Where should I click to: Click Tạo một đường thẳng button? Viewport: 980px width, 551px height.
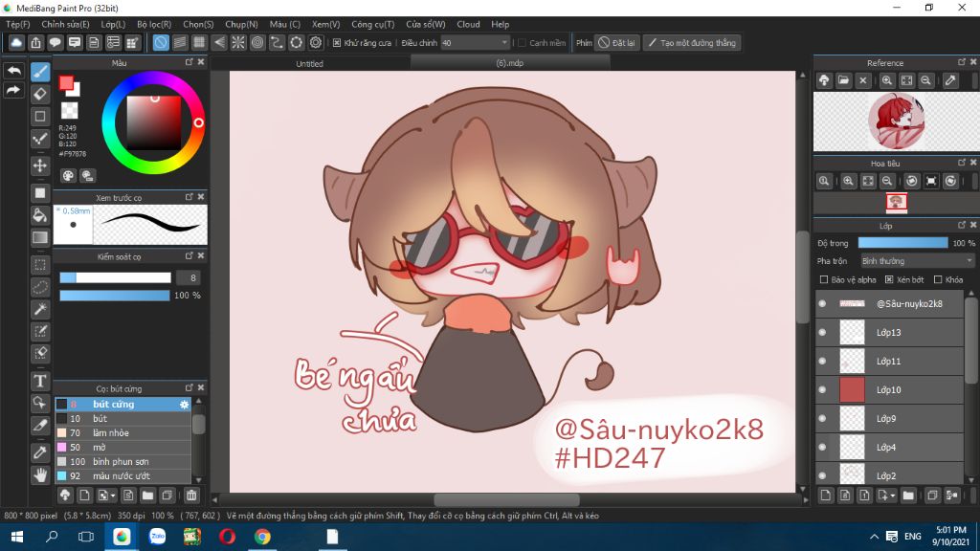[x=691, y=43]
